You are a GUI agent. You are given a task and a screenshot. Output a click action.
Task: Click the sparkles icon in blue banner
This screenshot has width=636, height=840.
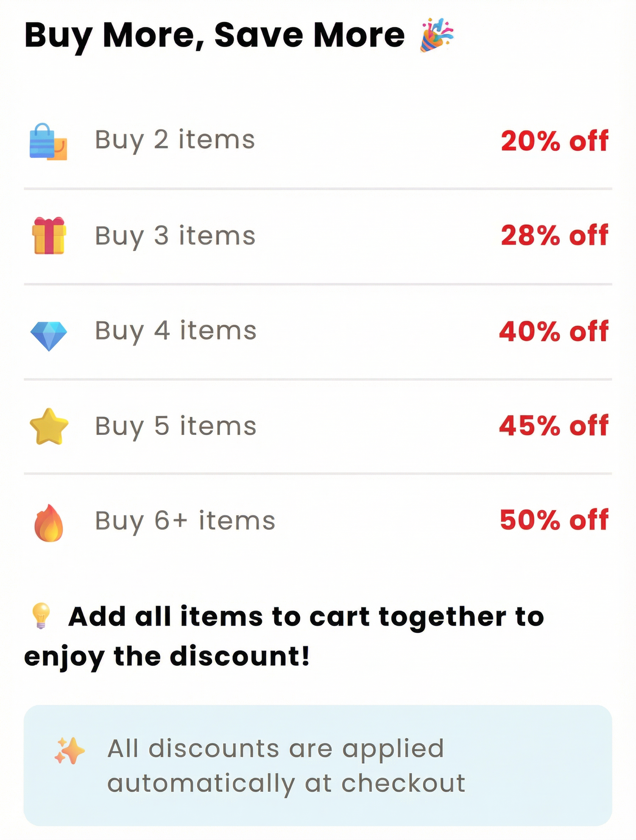[x=70, y=751]
